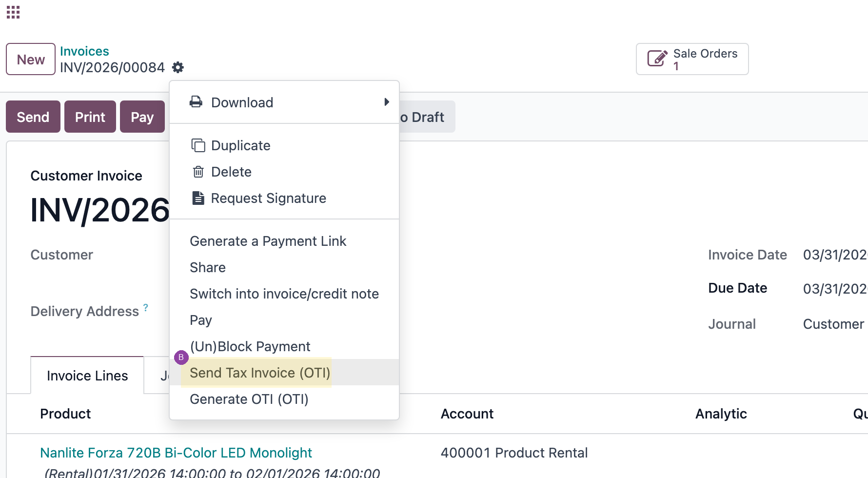Click the purple Print button
This screenshot has height=478, width=868.
pyautogui.click(x=90, y=117)
